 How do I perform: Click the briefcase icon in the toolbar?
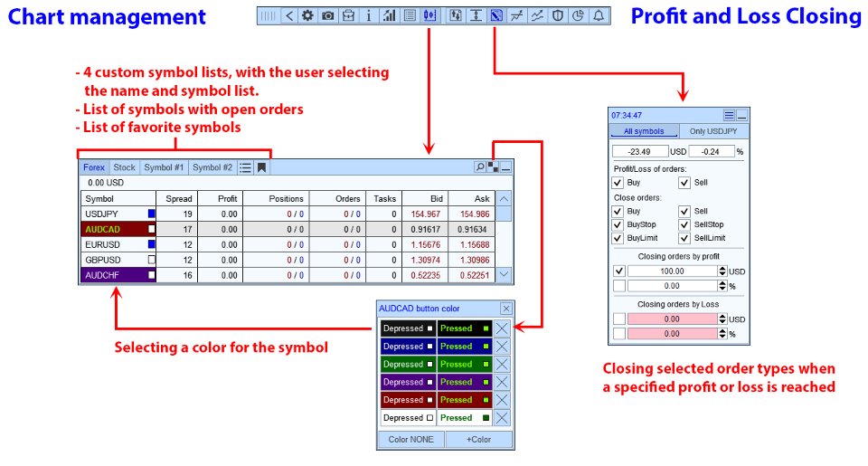(x=348, y=15)
